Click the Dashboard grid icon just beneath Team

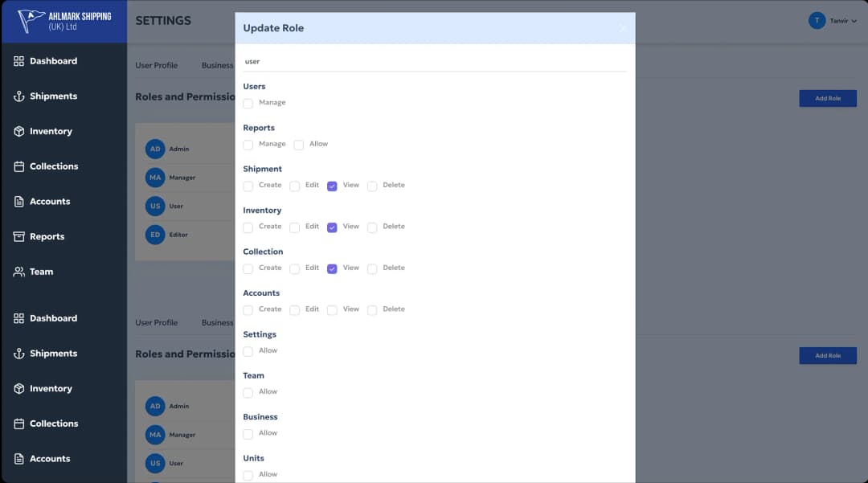pyautogui.click(x=19, y=318)
